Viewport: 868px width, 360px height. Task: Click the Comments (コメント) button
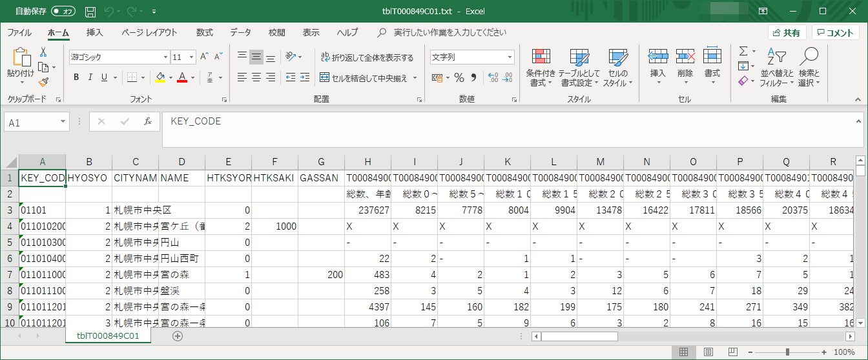(835, 32)
